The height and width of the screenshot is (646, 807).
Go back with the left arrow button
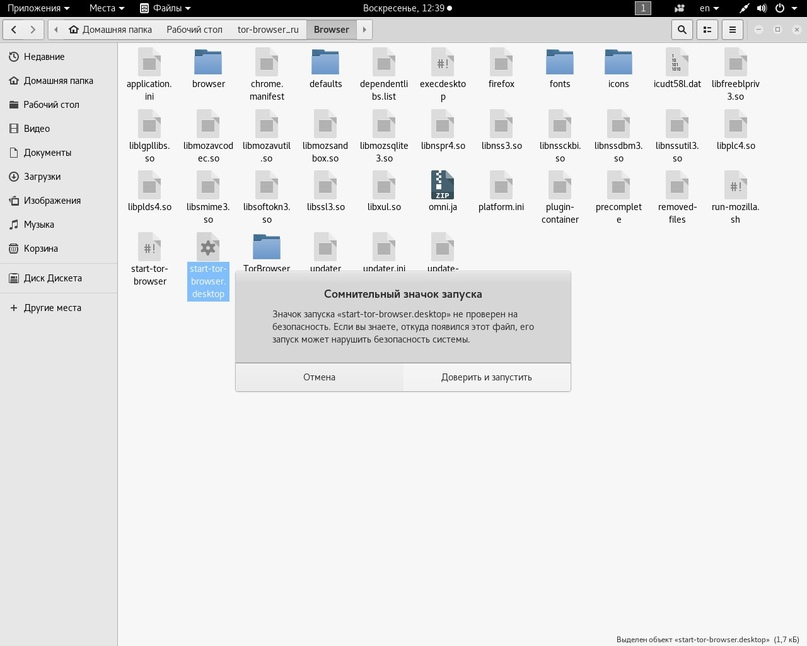coord(14,30)
